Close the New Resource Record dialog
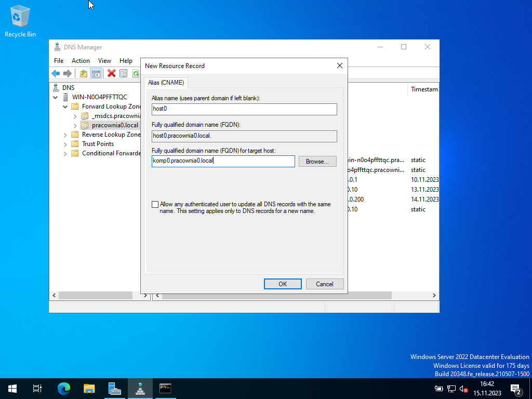The width and height of the screenshot is (532, 399). [340, 65]
